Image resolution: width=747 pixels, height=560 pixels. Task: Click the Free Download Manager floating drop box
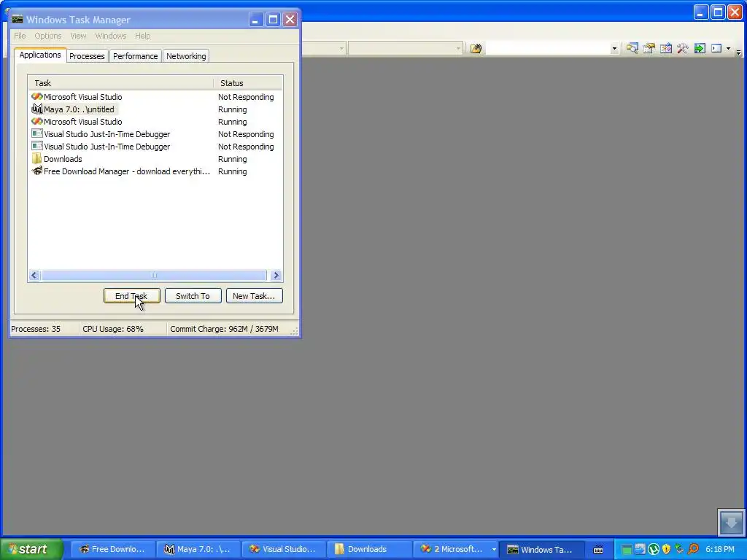point(731,522)
